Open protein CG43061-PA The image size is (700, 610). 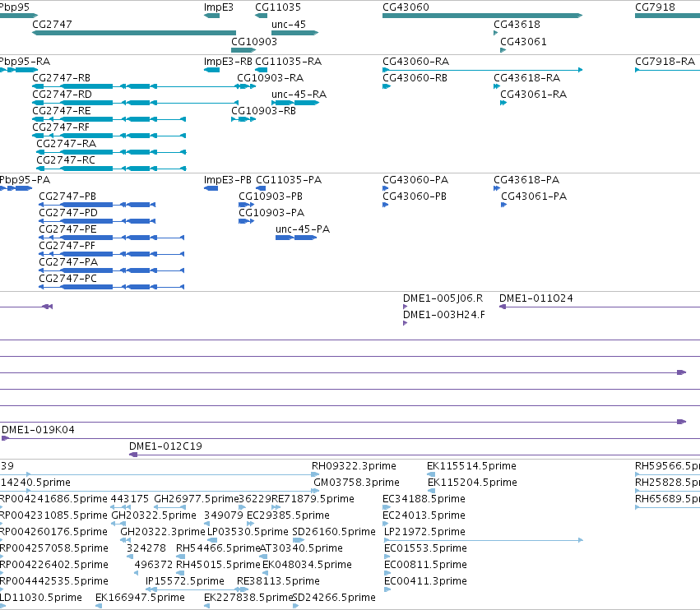(x=534, y=196)
